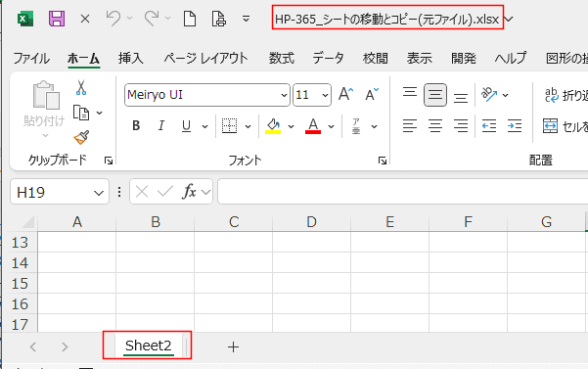Click the Increase Font Size icon
588x369 pixels.
pos(345,94)
